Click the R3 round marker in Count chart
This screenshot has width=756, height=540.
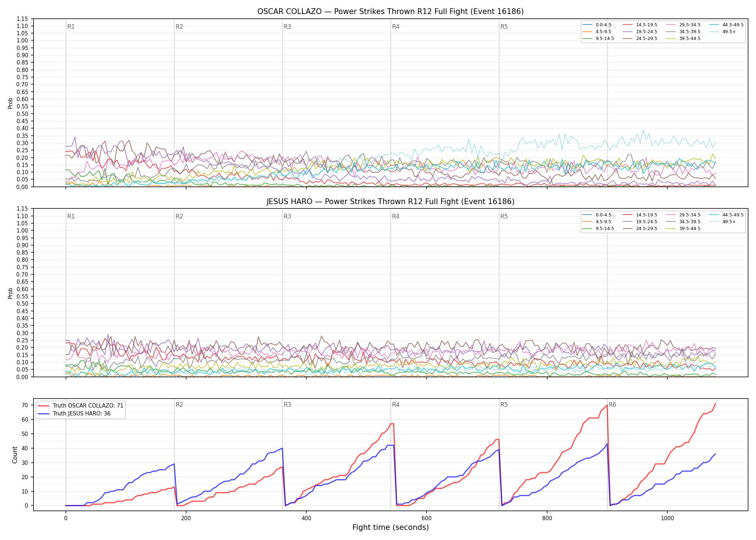click(287, 405)
